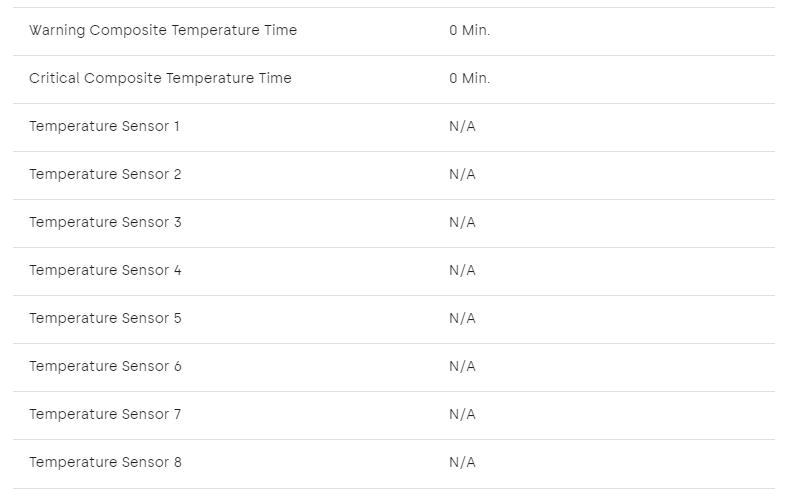Viewport: 791px width, 498px height.
Task: Click the N/A value for Temperature Sensor 7
Action: (x=462, y=414)
